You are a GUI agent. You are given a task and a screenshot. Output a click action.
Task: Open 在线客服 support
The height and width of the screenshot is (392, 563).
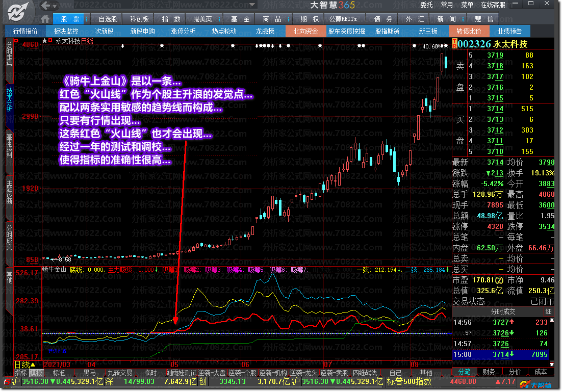[493, 5]
